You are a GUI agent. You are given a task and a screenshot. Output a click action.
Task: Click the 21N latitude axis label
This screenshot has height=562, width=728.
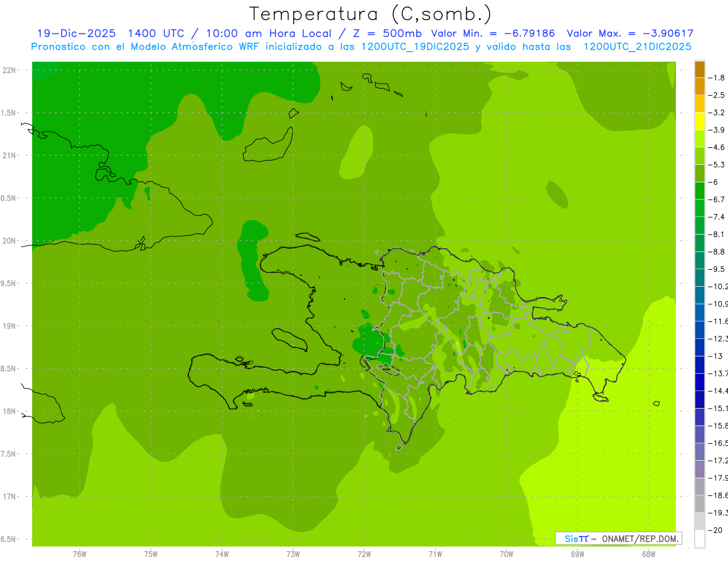point(10,155)
